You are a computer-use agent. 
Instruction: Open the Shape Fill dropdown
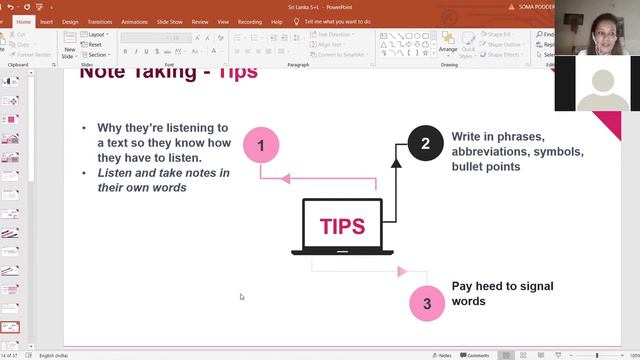[496, 35]
